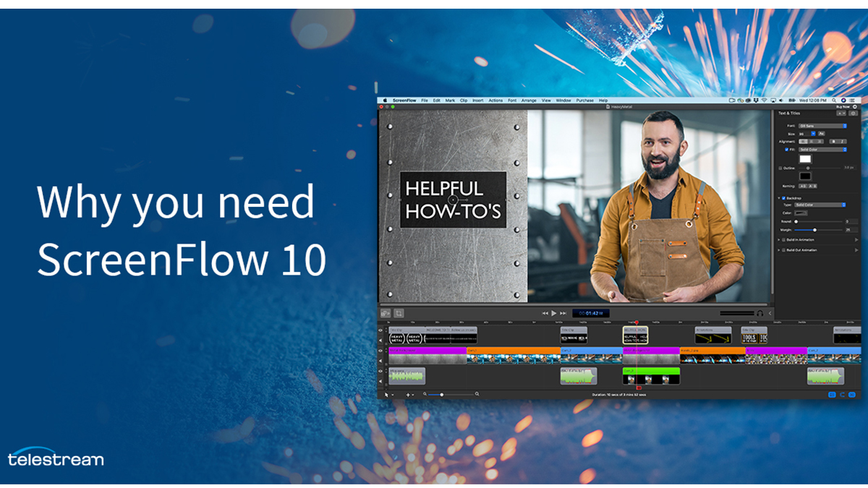The width and height of the screenshot is (868, 488).
Task: Collapse the Backdrop section triangle
Action: coord(778,197)
